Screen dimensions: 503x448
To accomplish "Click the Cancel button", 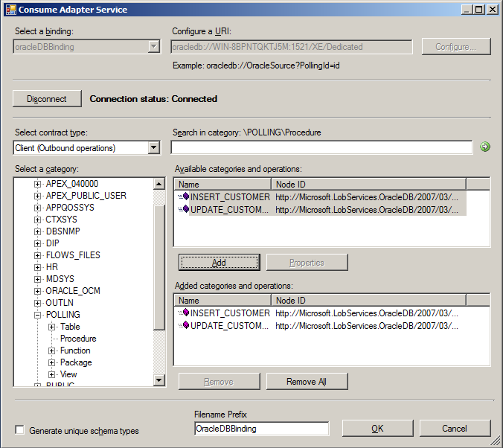I will coord(455,428).
